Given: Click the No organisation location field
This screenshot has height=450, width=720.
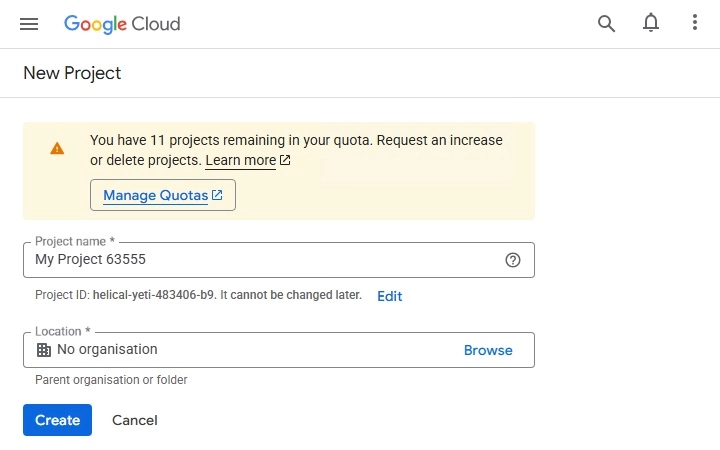Looking at the screenshot, I should point(250,350).
